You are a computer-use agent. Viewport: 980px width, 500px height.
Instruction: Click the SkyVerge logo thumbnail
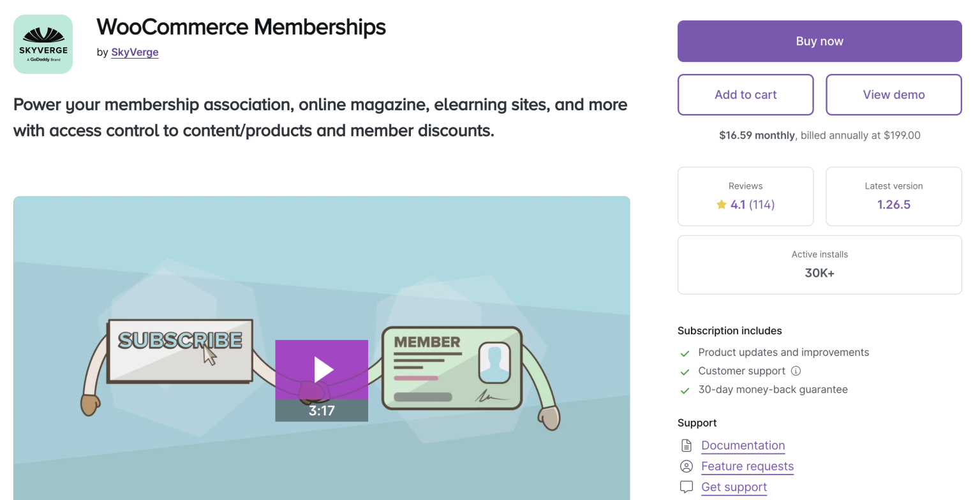click(43, 43)
